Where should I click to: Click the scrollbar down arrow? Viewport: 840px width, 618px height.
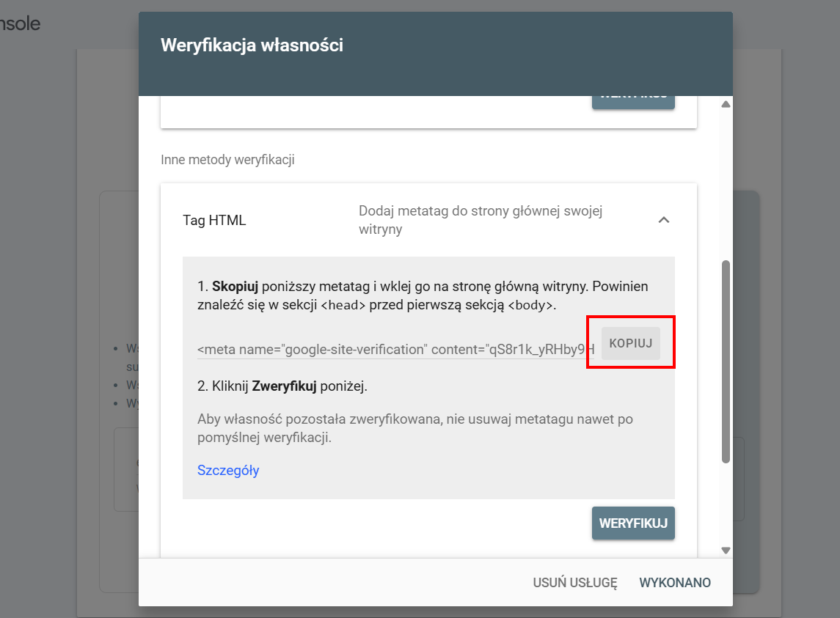[726, 550]
